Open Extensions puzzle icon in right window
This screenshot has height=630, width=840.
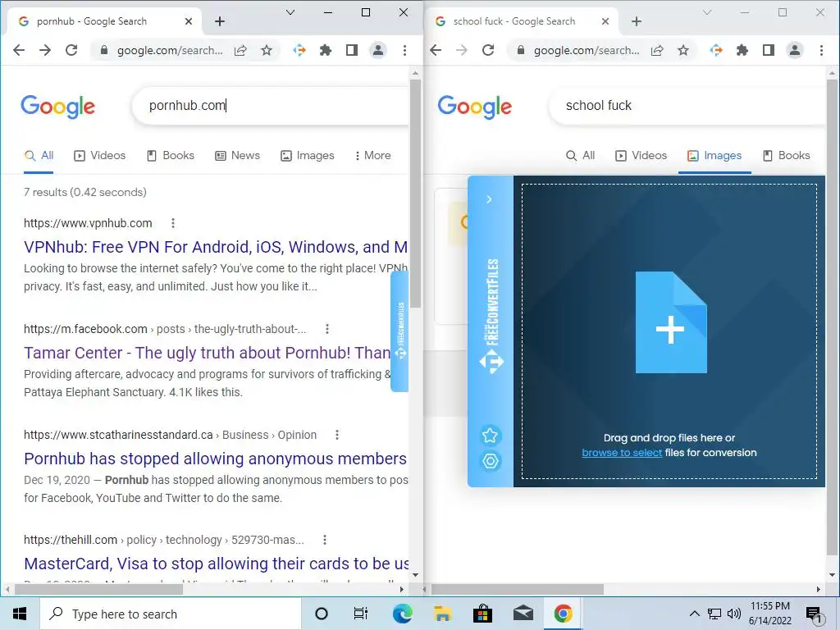pos(742,50)
